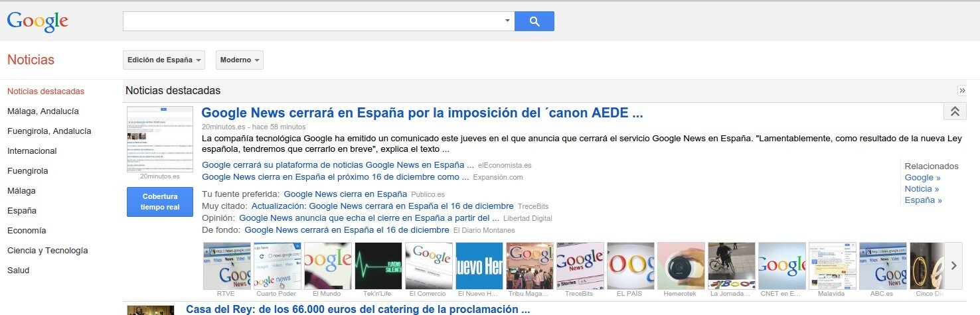The height and width of the screenshot is (315, 980).
Task: Click the Google logo
Action: point(38,21)
